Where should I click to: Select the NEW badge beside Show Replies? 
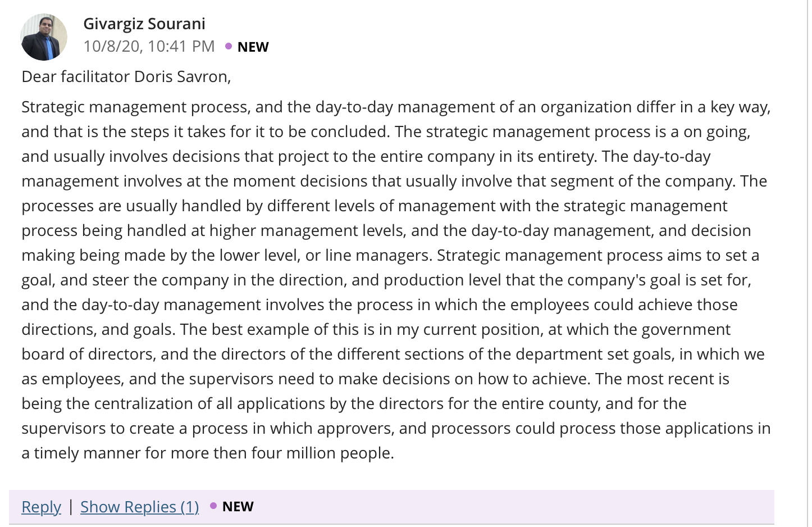[238, 506]
